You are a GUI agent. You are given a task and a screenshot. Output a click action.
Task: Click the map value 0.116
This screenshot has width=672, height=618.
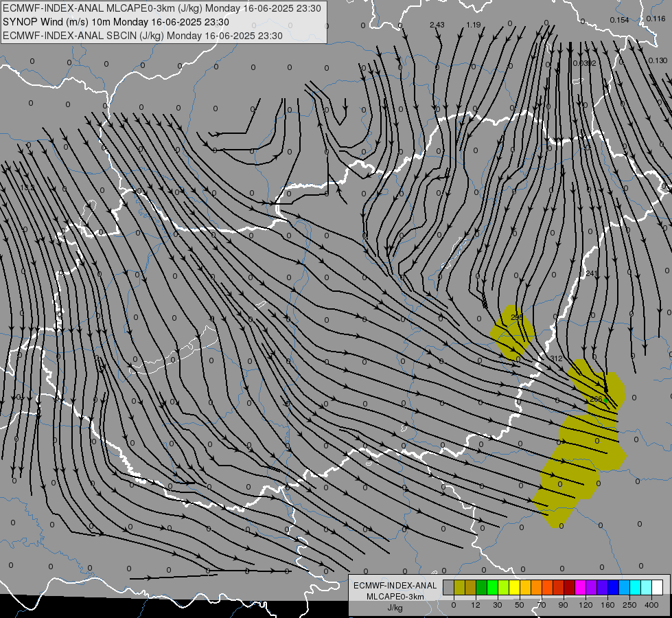pos(656,19)
